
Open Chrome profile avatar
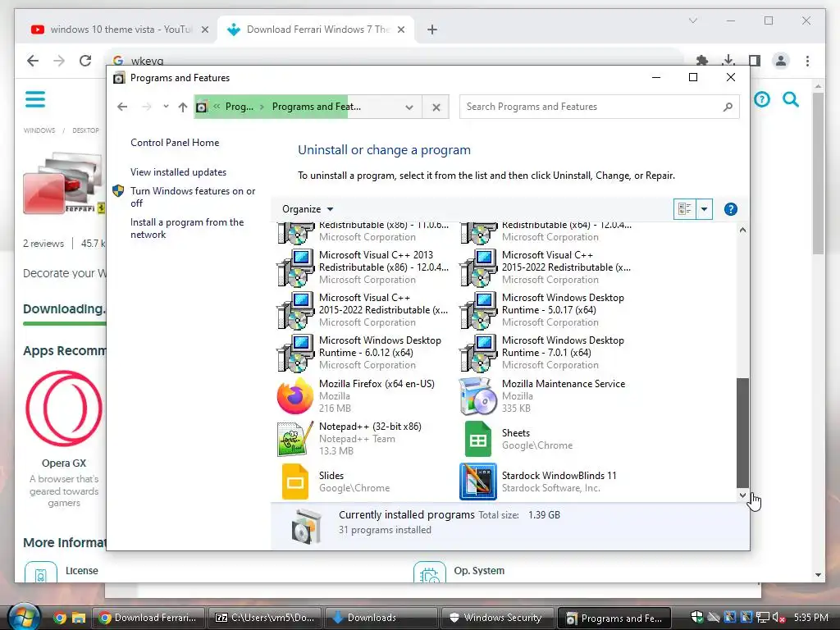[x=781, y=61]
